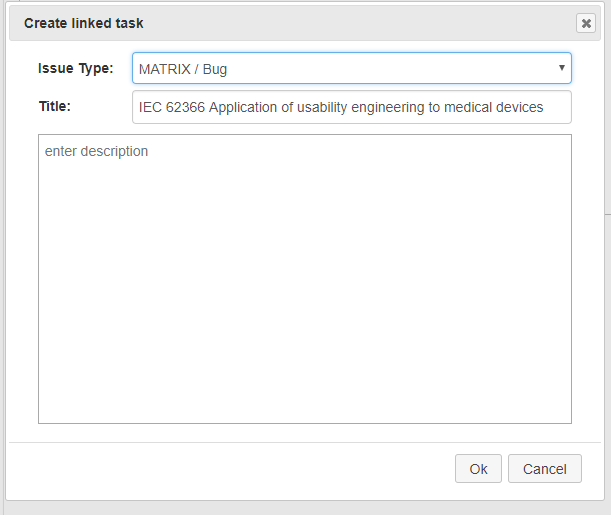Click the X icon in dialog header
Image resolution: width=611 pixels, height=515 pixels.
point(586,23)
